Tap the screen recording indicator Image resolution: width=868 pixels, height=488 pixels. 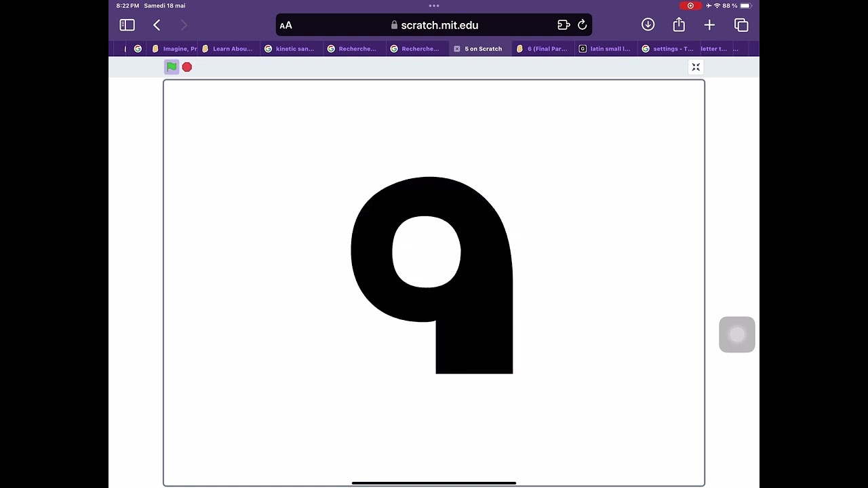(690, 5)
